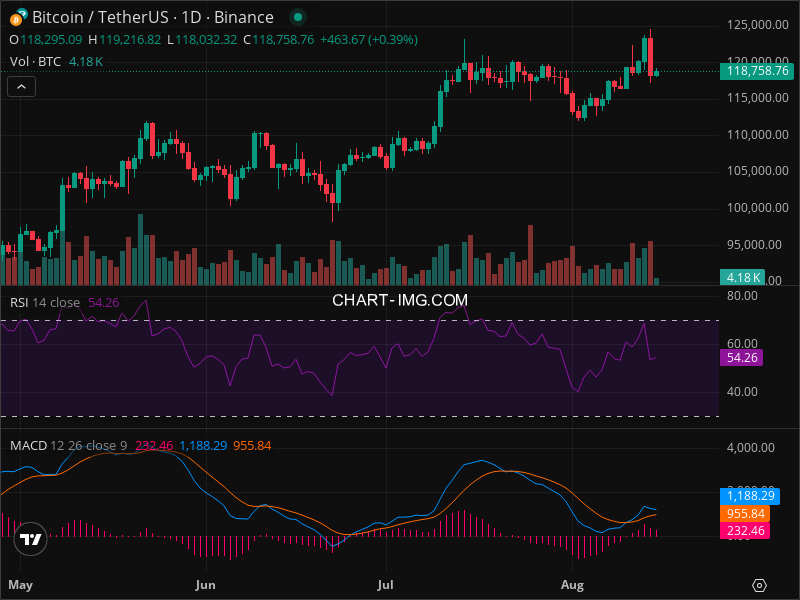Image resolution: width=800 pixels, height=600 pixels.
Task: Click the May label on time axis
Action: pos(20,585)
